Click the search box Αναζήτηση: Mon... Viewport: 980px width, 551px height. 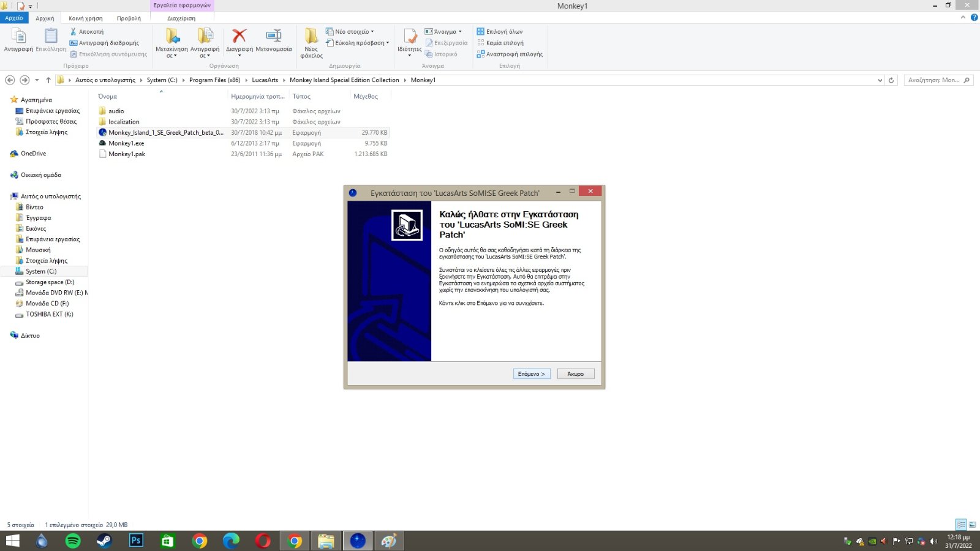pyautogui.click(x=939, y=80)
